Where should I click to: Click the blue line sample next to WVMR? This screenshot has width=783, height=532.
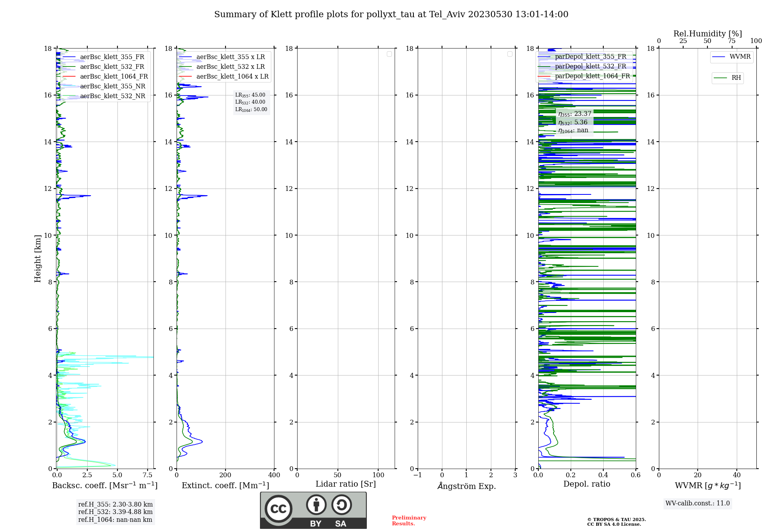tap(719, 57)
